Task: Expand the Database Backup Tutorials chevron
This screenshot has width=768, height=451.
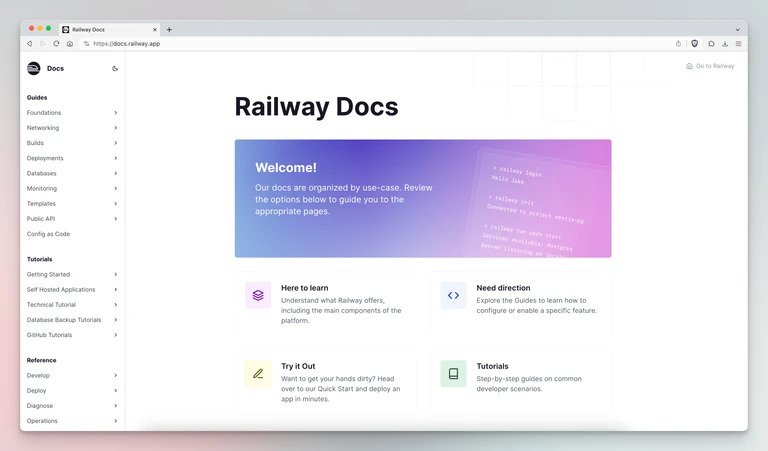Action: pos(116,320)
